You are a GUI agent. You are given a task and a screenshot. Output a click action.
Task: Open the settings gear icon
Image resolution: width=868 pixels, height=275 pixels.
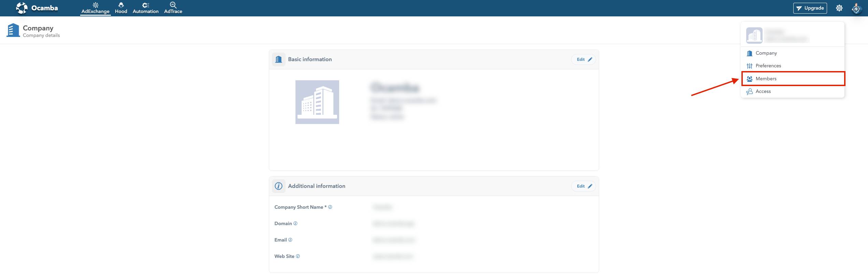[x=839, y=8]
